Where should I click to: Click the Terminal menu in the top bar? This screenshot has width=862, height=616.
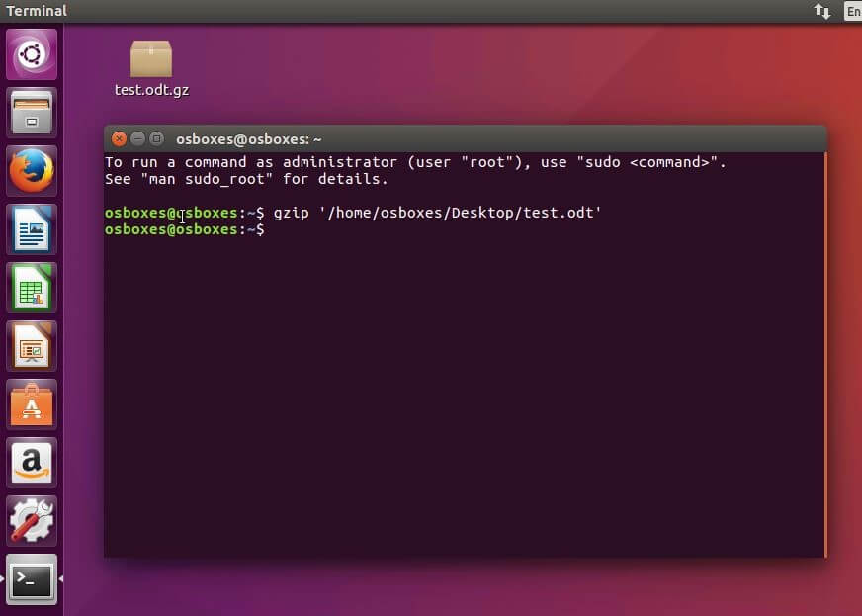coord(37,11)
